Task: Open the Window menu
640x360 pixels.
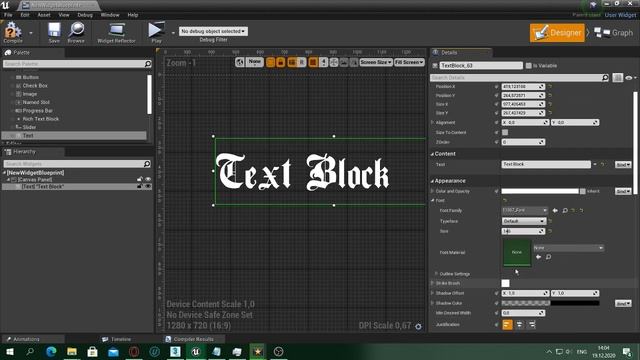Action: click(110, 15)
